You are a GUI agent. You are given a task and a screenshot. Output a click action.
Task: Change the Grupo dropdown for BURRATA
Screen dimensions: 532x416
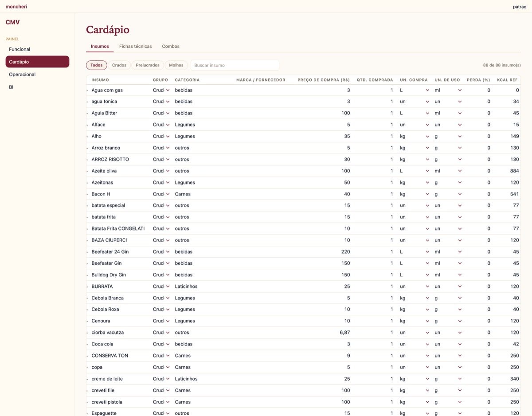coord(161,286)
